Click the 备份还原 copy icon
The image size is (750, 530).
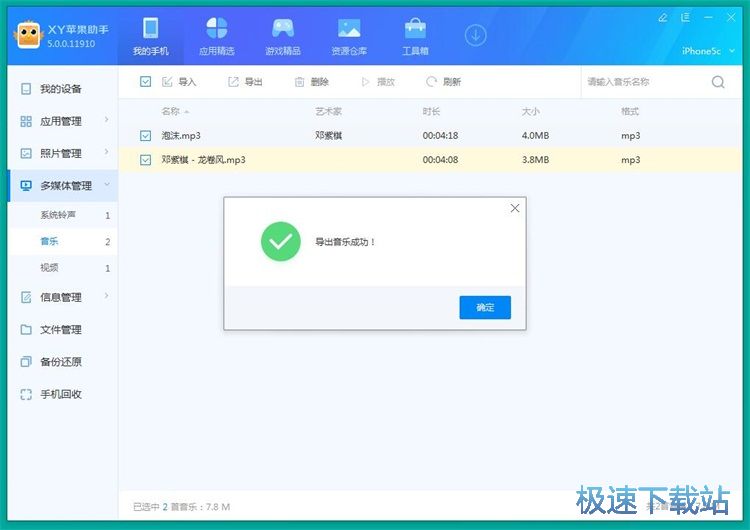(x=26, y=362)
